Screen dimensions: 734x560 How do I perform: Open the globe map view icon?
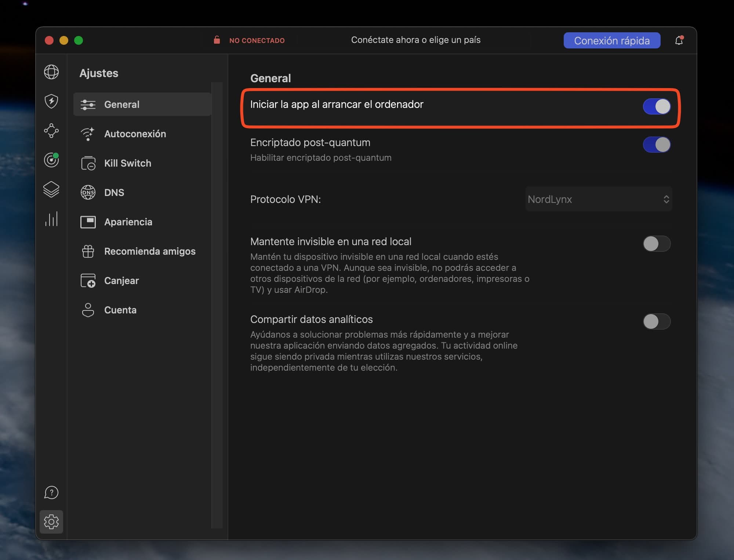pyautogui.click(x=51, y=72)
